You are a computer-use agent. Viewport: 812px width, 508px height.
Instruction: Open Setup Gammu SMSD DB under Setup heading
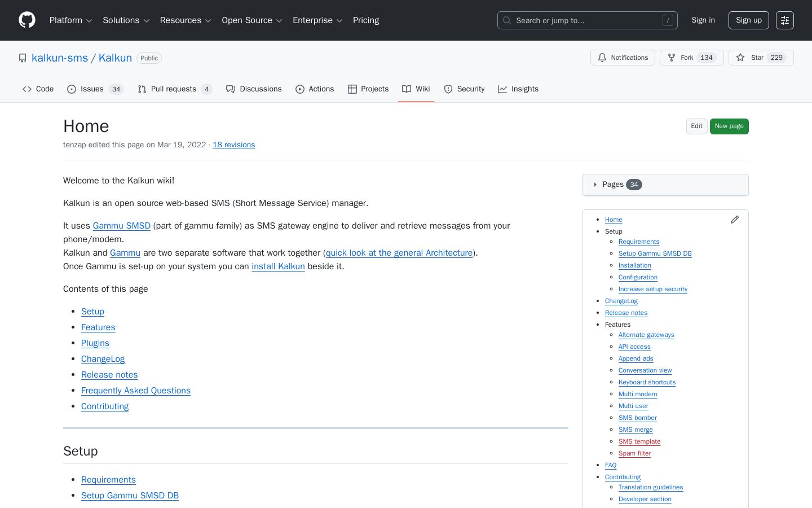pyautogui.click(x=130, y=496)
